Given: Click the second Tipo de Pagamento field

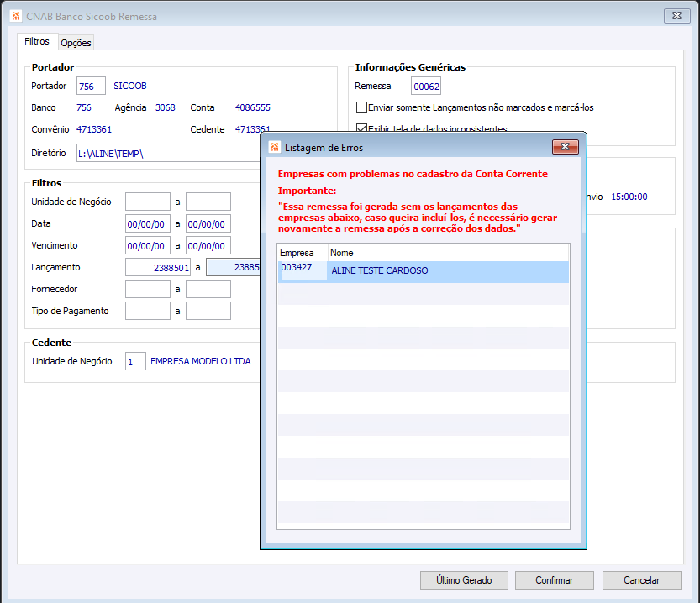Looking at the screenshot, I should tap(208, 311).
